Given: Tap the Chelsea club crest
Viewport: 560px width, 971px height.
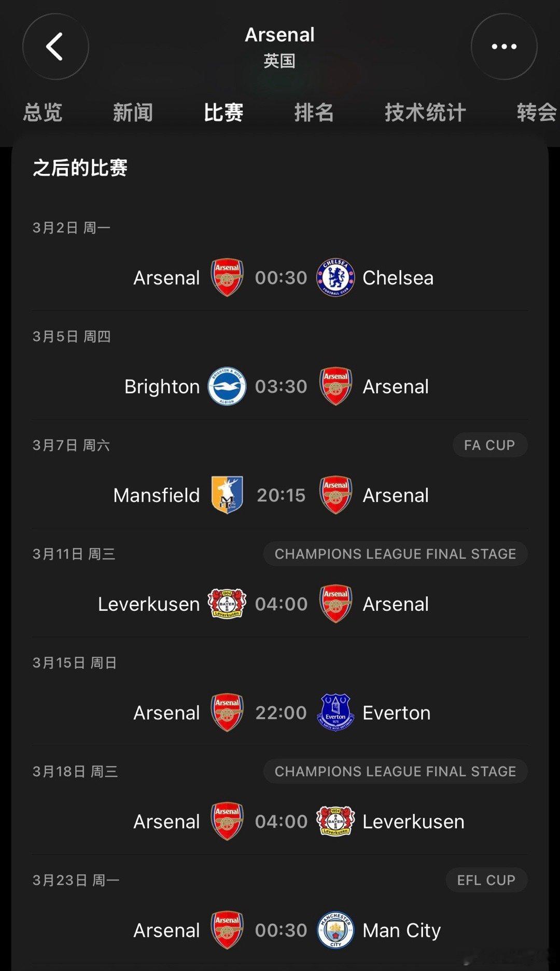Looking at the screenshot, I should click(x=335, y=278).
